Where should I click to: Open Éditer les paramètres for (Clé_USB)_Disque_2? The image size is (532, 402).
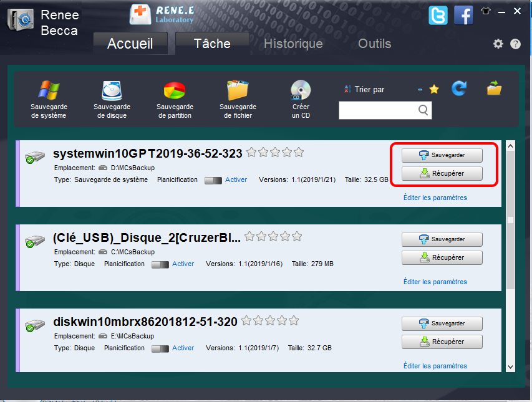[x=435, y=282]
